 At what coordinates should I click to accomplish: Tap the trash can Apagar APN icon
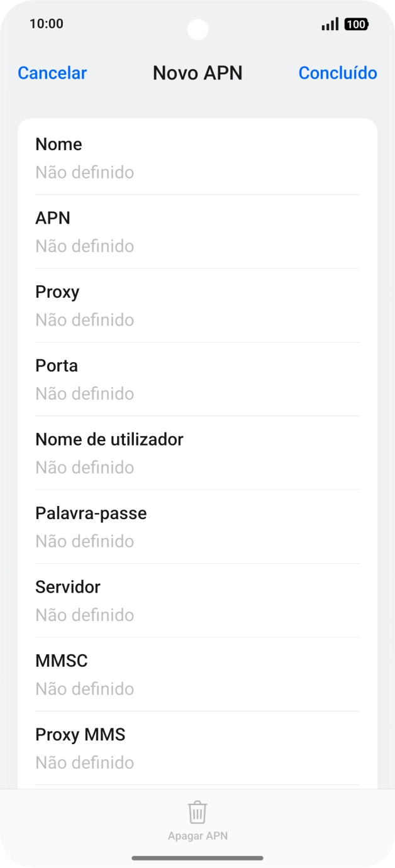(x=197, y=812)
